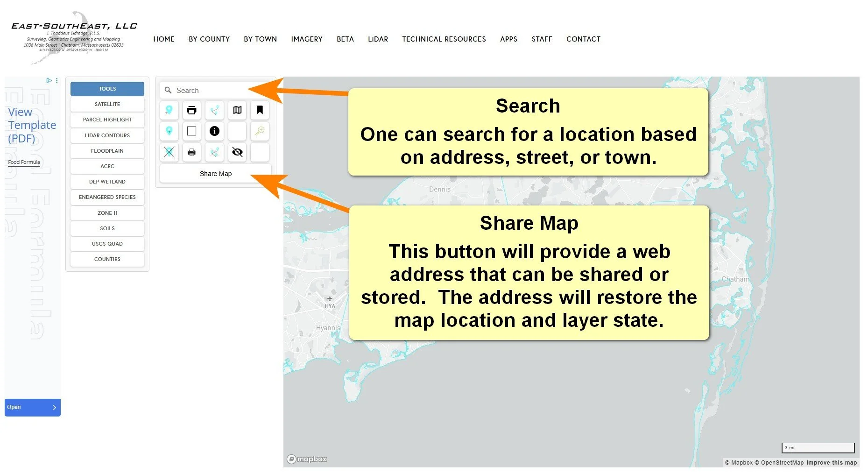Screen dimensions: 868x473
Task: Expand the left panel with Open button
Action: (x=32, y=407)
